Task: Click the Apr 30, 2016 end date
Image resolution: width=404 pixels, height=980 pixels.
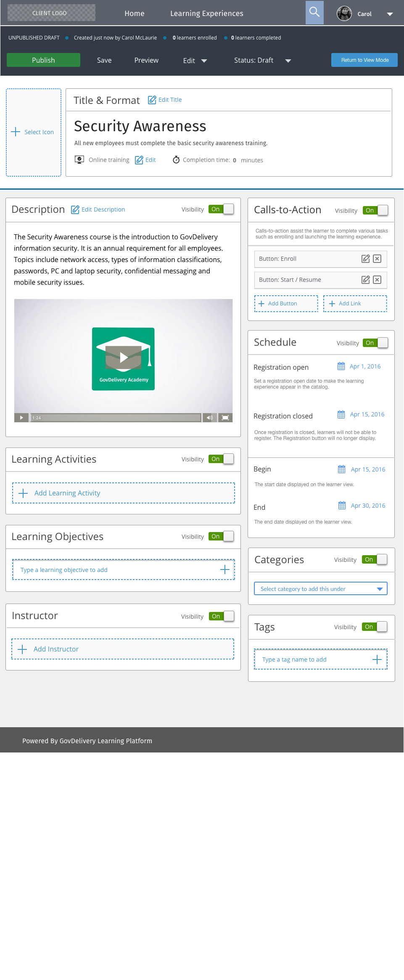Action: 368,506
